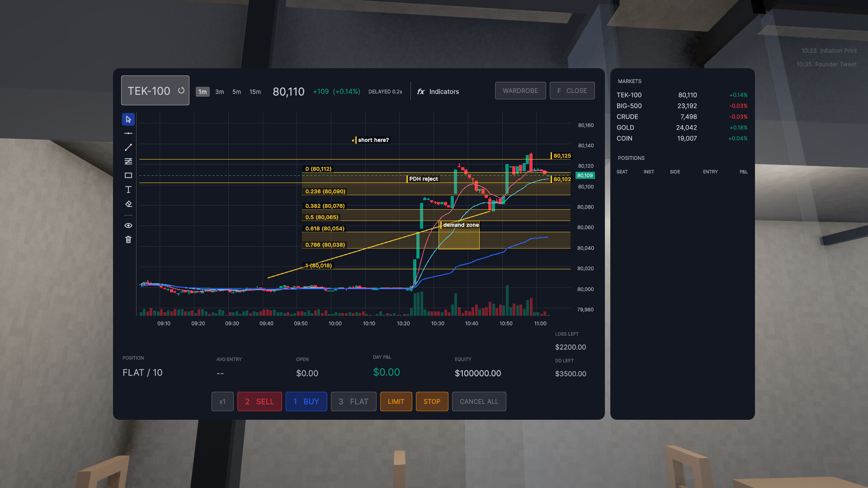The image size is (868, 488).
Task: Click the 1 BUY button
Action: (307, 402)
